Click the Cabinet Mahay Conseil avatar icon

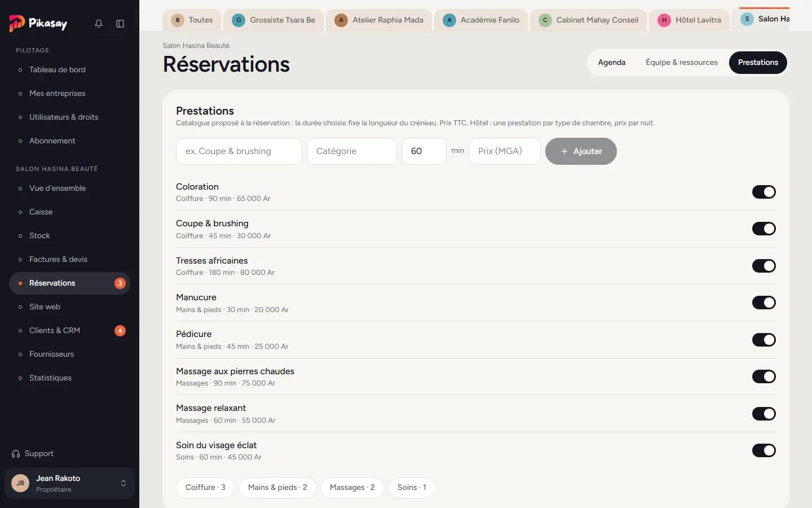545,20
